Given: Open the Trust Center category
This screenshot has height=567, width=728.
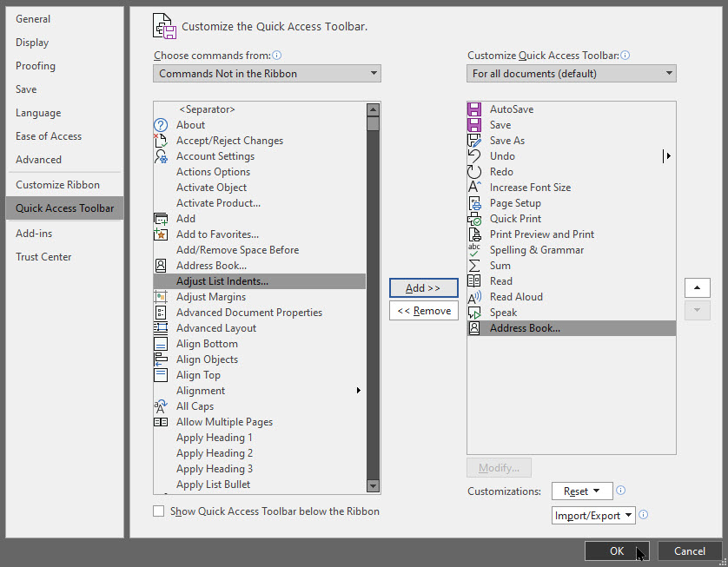Looking at the screenshot, I should click(43, 257).
